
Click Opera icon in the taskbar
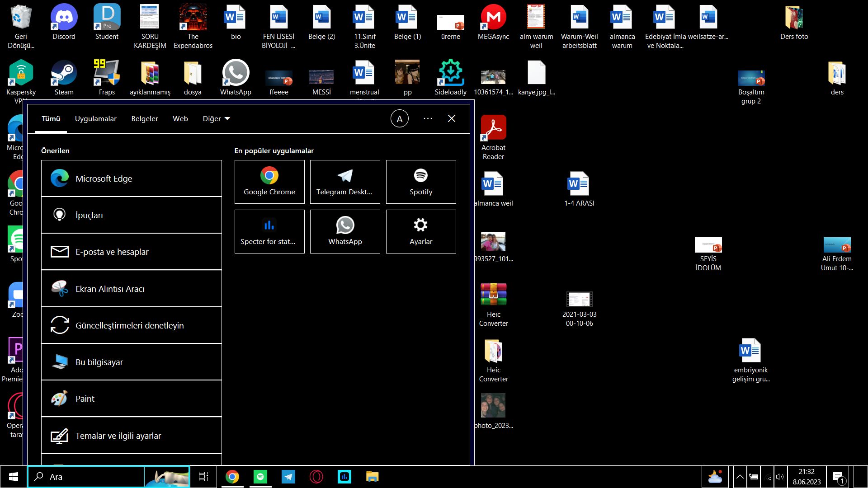coord(316,477)
